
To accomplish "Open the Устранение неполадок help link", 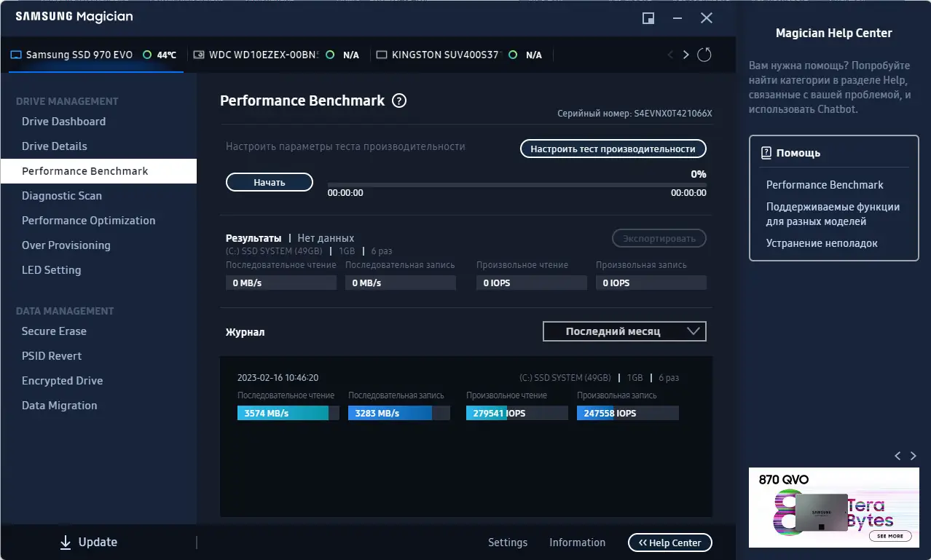I will pyautogui.click(x=822, y=243).
